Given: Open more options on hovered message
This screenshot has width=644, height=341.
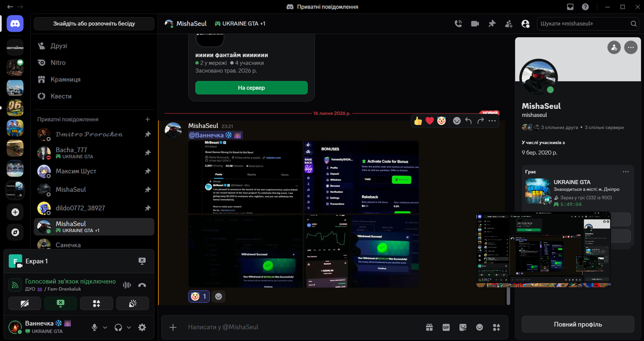Looking at the screenshot, I should (492, 121).
